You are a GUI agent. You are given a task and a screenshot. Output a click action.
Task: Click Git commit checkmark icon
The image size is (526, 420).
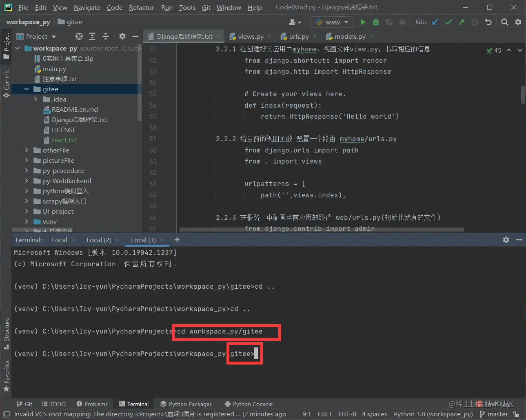pyautogui.click(x=448, y=22)
